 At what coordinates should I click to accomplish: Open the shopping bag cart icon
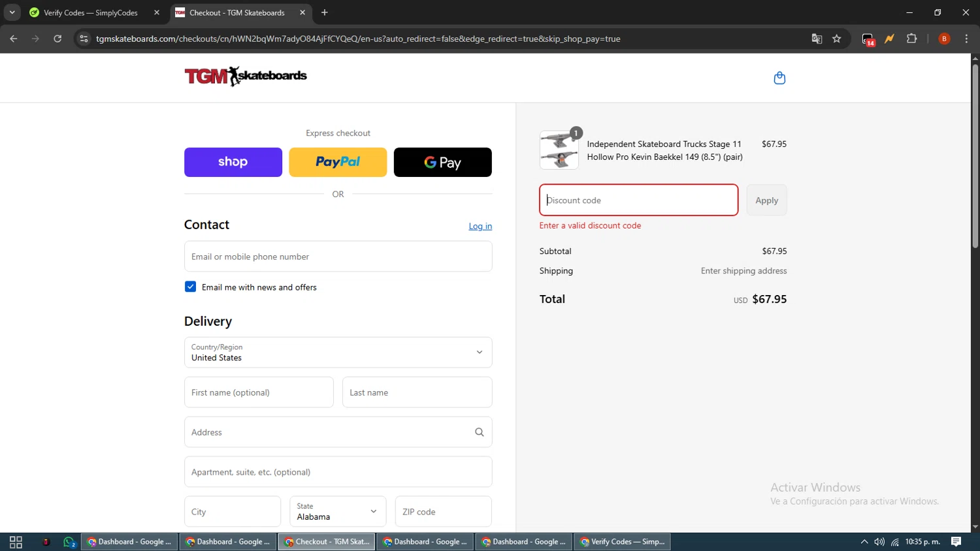779,78
